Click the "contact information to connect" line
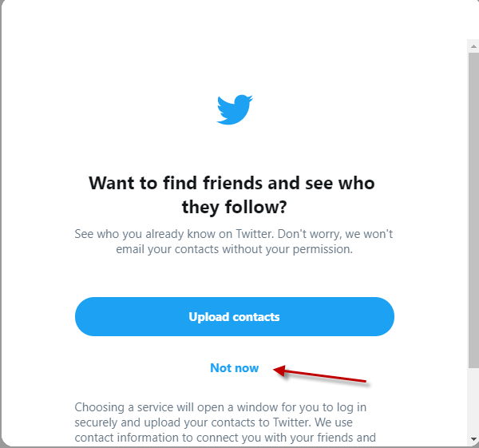 [225, 438]
